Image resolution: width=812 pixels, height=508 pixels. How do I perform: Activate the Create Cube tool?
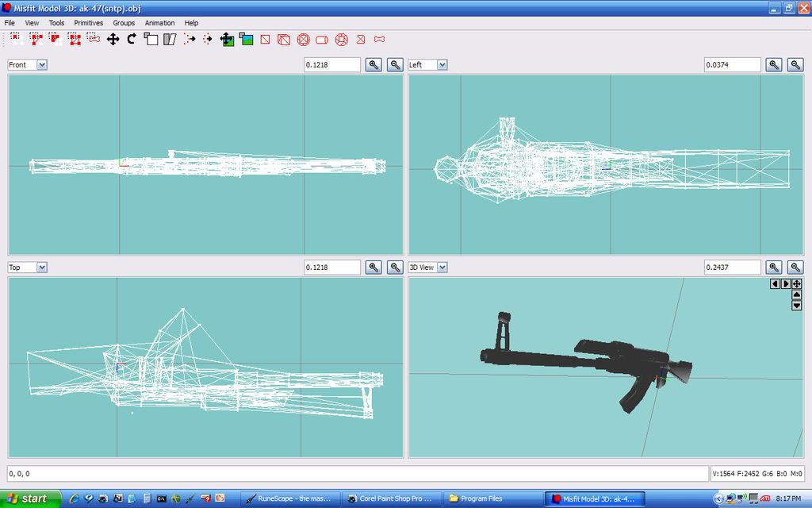(284, 39)
